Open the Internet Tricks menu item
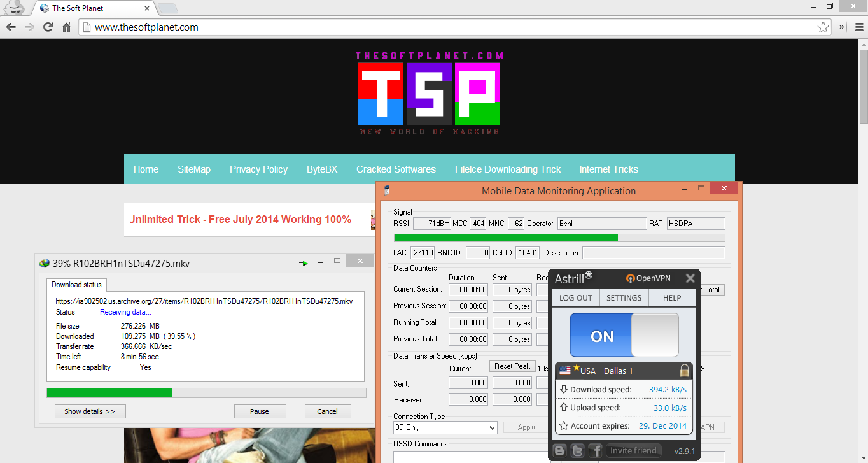The height and width of the screenshot is (463, 868). point(608,169)
